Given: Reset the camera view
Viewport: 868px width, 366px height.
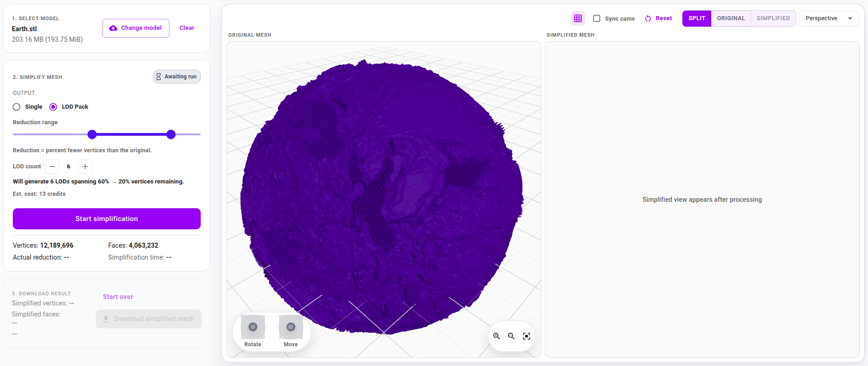Looking at the screenshot, I should click(x=659, y=18).
